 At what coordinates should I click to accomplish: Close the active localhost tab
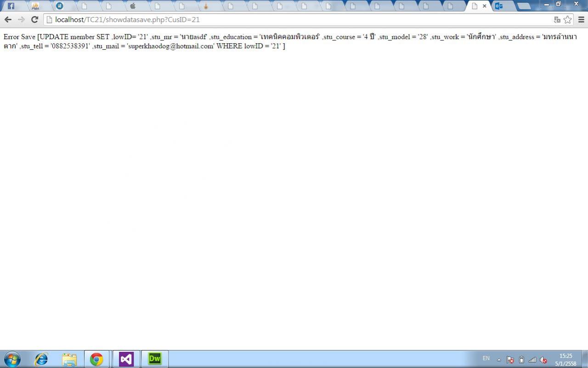484,6
